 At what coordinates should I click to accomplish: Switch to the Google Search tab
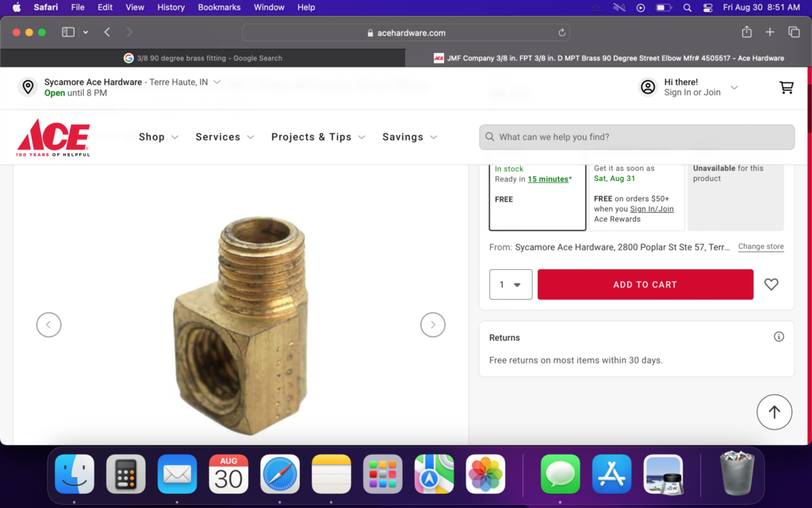pos(203,58)
